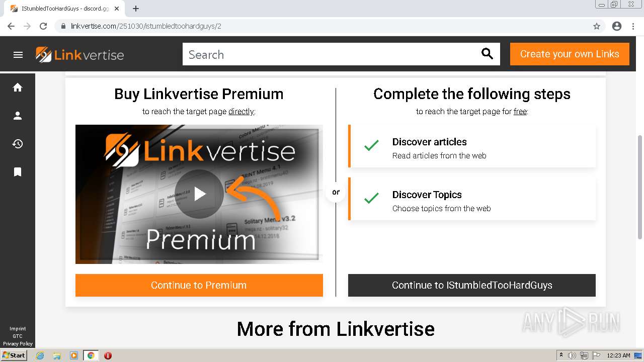Viewport: 644px width, 362px height.
Task: Expand hidden system tray icons
Action: [561, 355]
